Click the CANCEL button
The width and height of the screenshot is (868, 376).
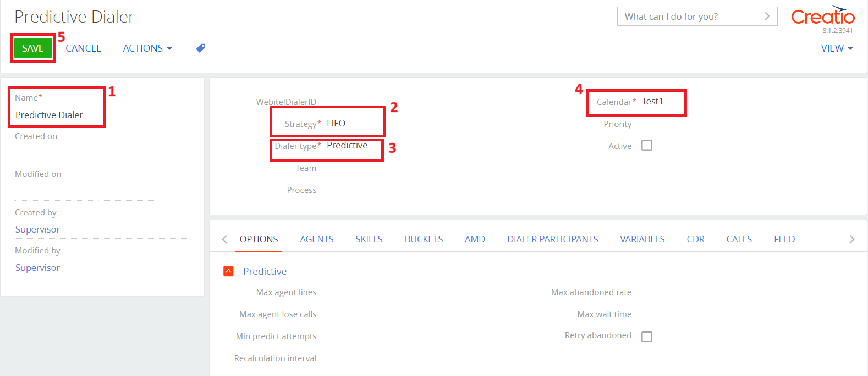pos(83,48)
